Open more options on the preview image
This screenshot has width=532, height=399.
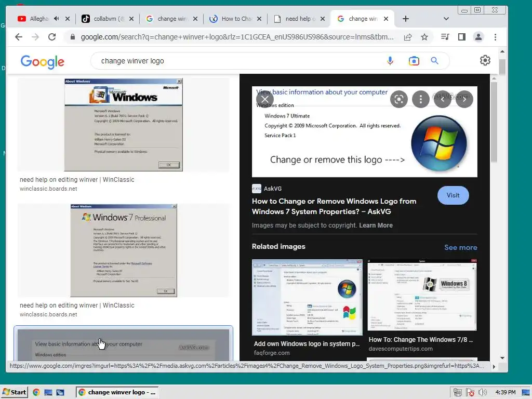421,99
